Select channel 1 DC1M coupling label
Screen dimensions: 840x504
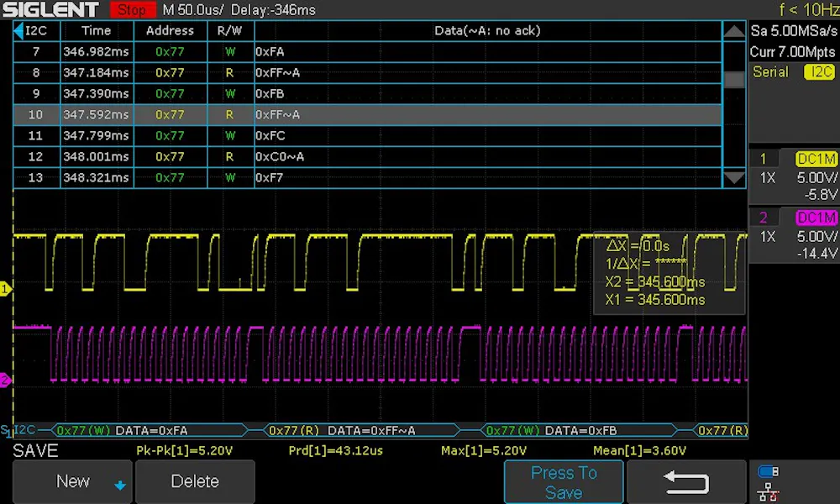pyautogui.click(x=816, y=159)
